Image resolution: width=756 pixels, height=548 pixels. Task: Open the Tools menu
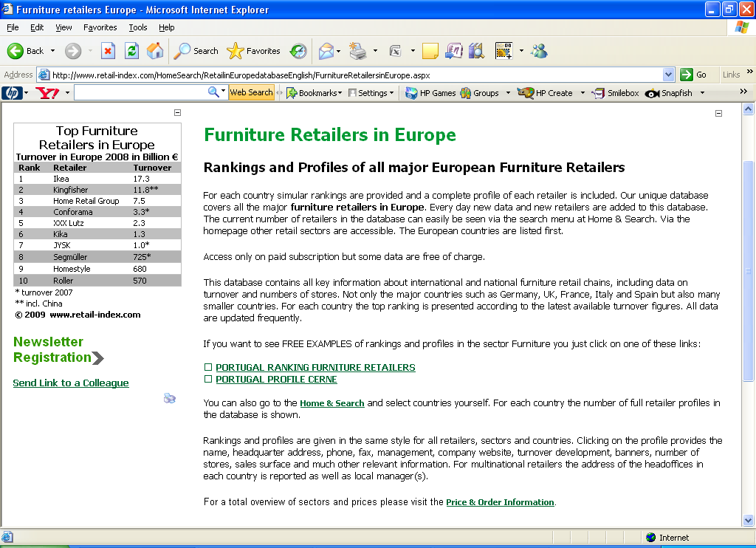138,27
